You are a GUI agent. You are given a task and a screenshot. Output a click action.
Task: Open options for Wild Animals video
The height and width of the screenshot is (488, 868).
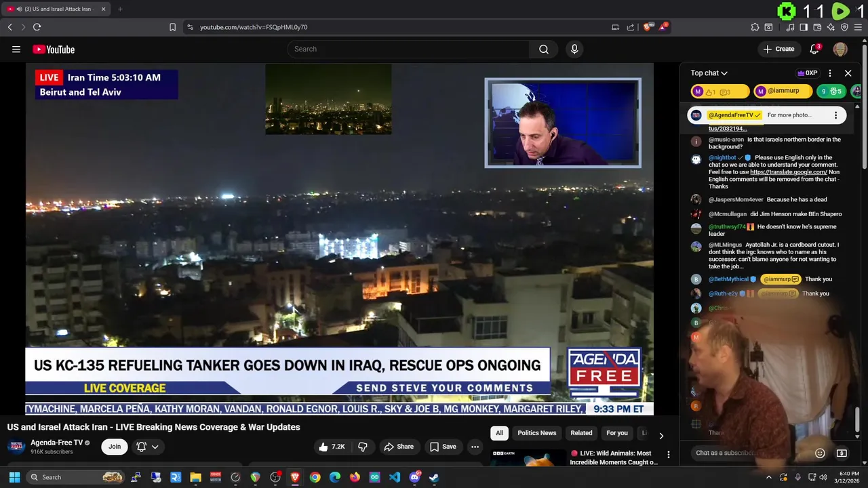pyautogui.click(x=669, y=455)
